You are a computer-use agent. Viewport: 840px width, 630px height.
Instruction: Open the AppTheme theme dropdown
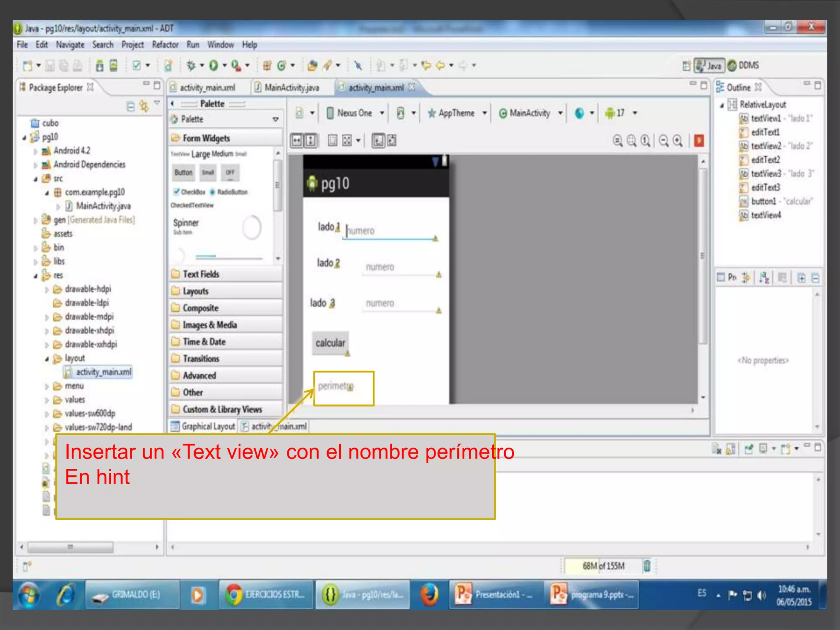point(457,113)
